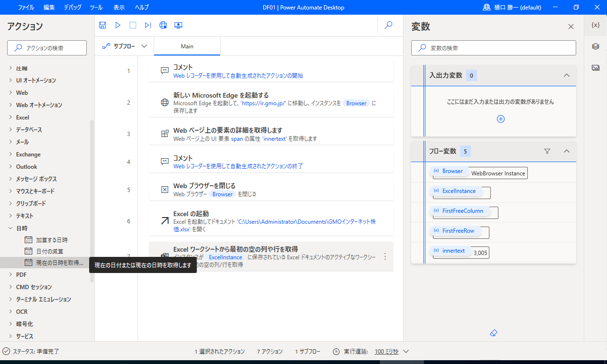Screen dimensions: 607x364
Task: Open the 編集 menu
Action: [x=49, y=8]
